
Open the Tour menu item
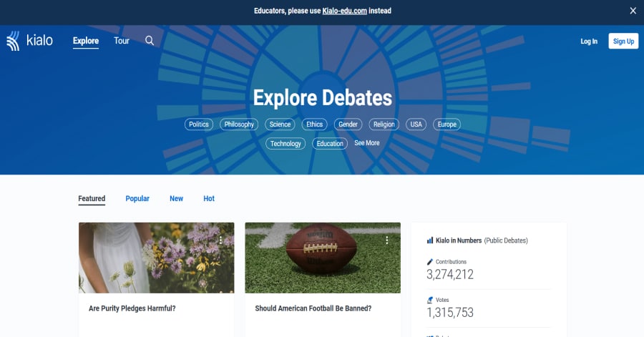click(x=122, y=41)
